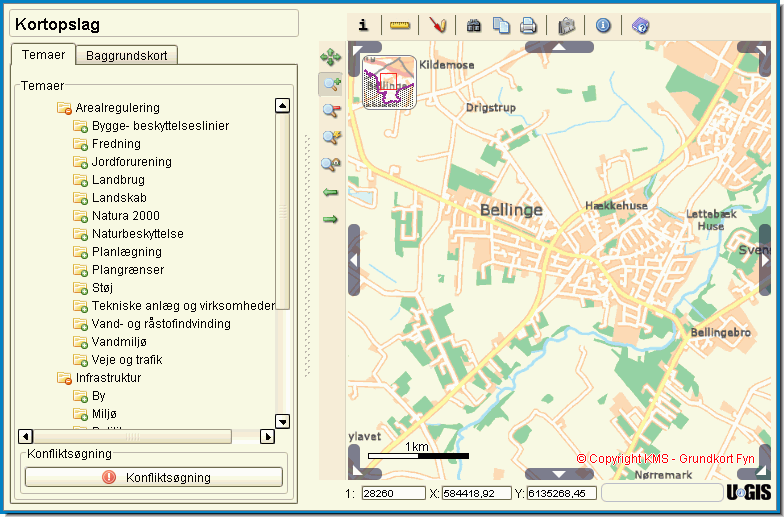The width and height of the screenshot is (784, 517).
Task: Pan map toward the bottom-right corner arrow
Action: coord(760,468)
